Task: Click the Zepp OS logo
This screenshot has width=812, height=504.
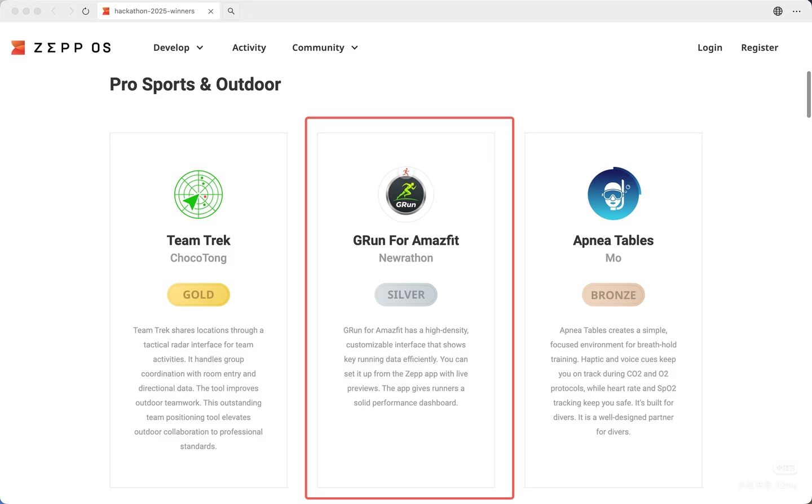Action: [61, 48]
